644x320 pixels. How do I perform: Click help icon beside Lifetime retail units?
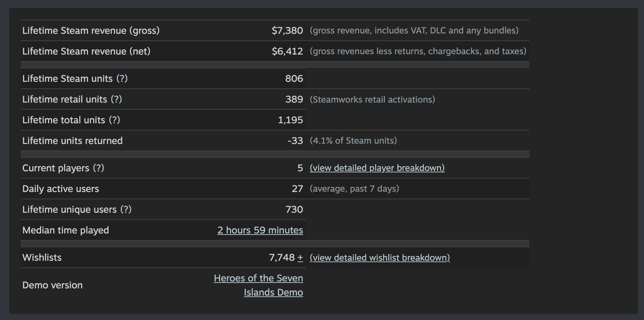[x=116, y=99]
